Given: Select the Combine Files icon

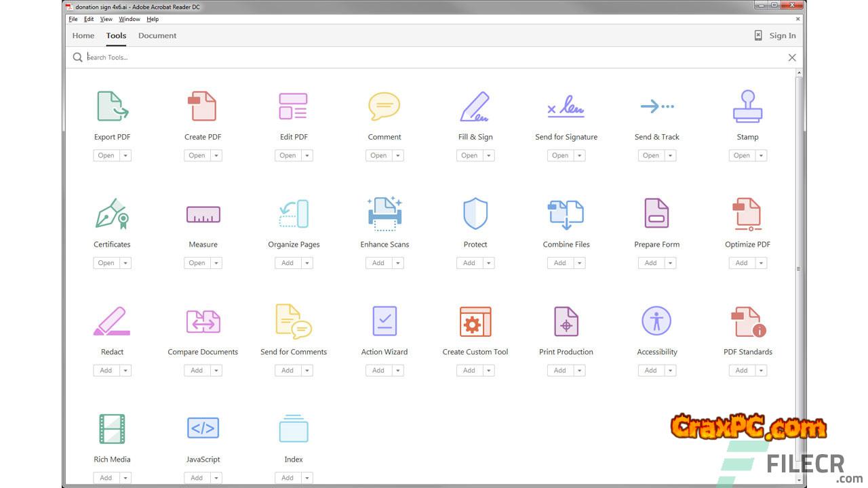Looking at the screenshot, I should pyautogui.click(x=566, y=214).
